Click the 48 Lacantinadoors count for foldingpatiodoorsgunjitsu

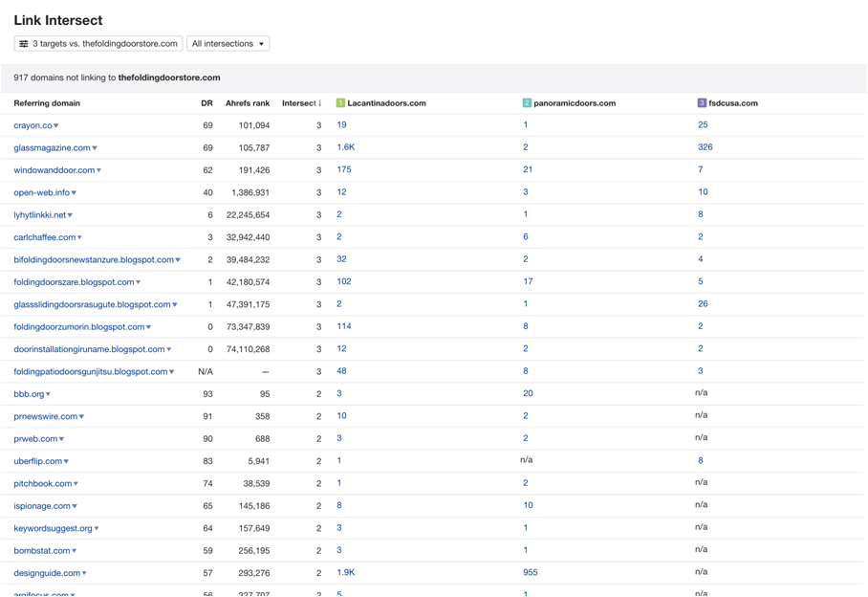pos(341,371)
